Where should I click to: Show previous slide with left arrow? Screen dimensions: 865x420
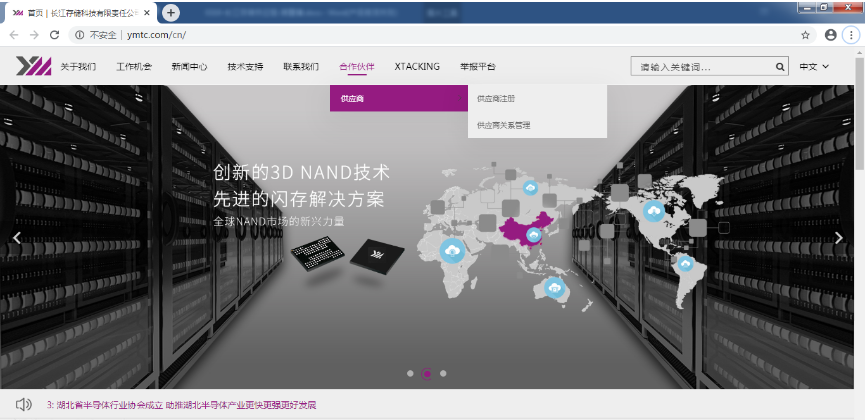click(x=17, y=237)
